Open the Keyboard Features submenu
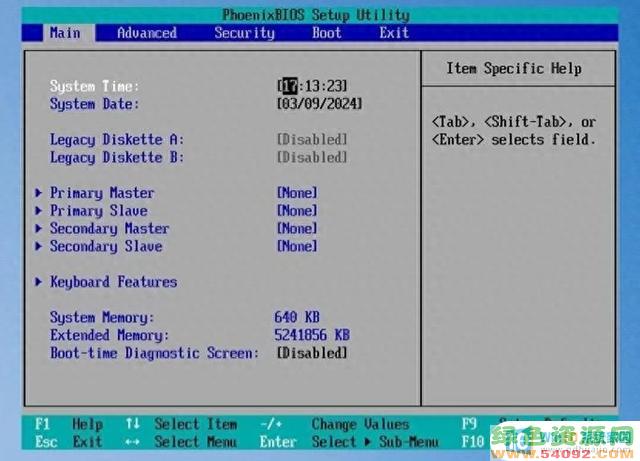The width and height of the screenshot is (640, 461). pyautogui.click(x=113, y=282)
